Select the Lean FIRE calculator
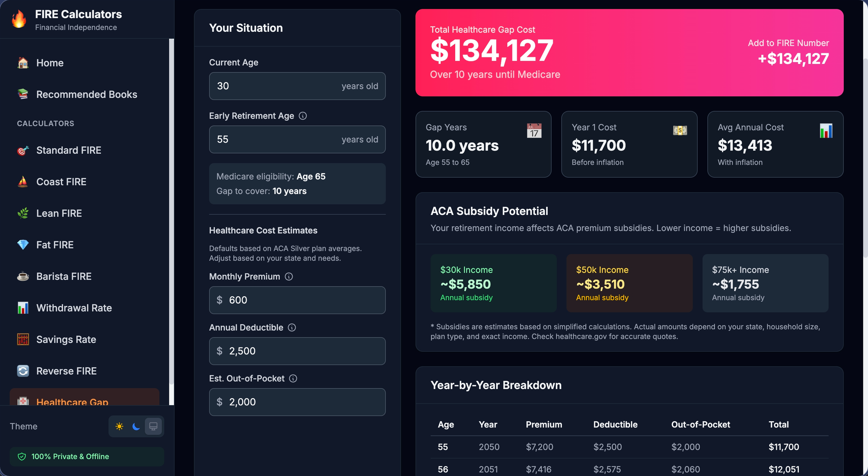 59,213
